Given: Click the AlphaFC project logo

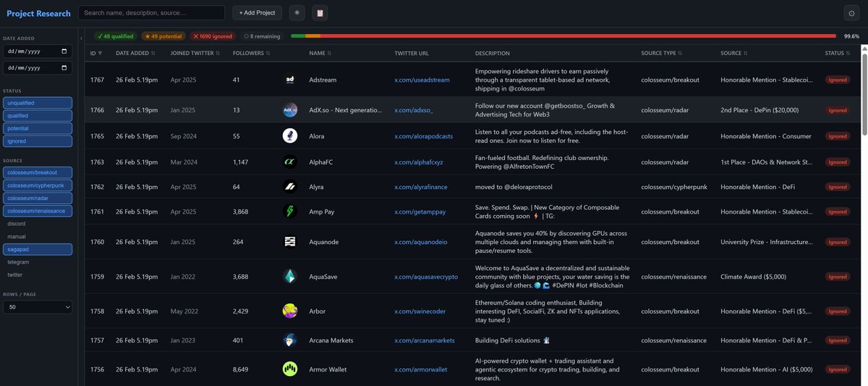Looking at the screenshot, I should coord(290,162).
